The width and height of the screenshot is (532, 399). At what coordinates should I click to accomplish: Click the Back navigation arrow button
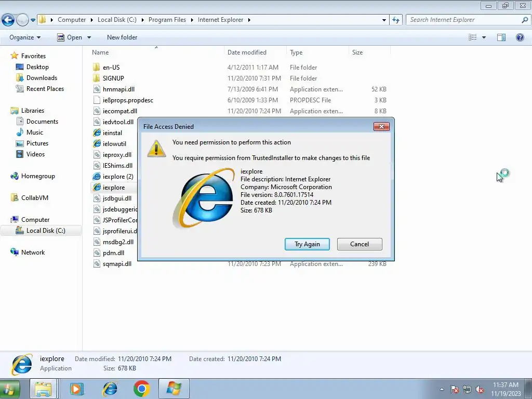pos(8,20)
